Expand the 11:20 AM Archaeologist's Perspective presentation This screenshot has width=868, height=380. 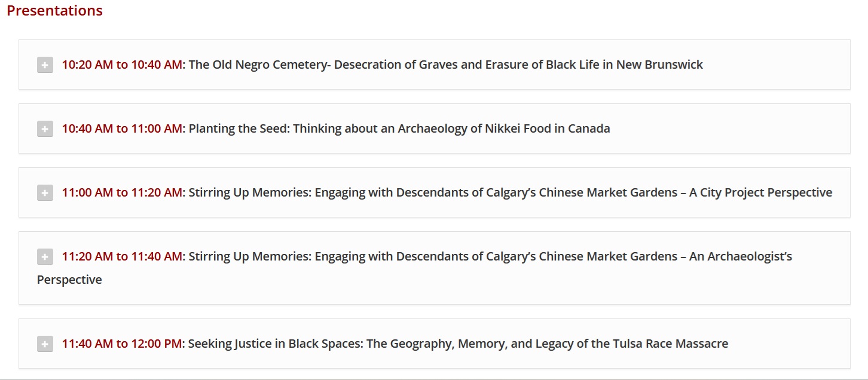(x=45, y=256)
